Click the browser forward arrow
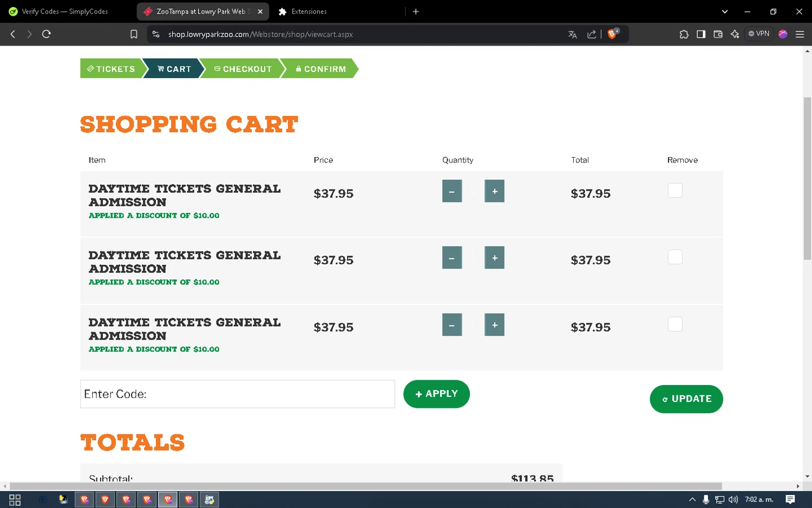Viewport: 812px width, 508px height. [29, 34]
